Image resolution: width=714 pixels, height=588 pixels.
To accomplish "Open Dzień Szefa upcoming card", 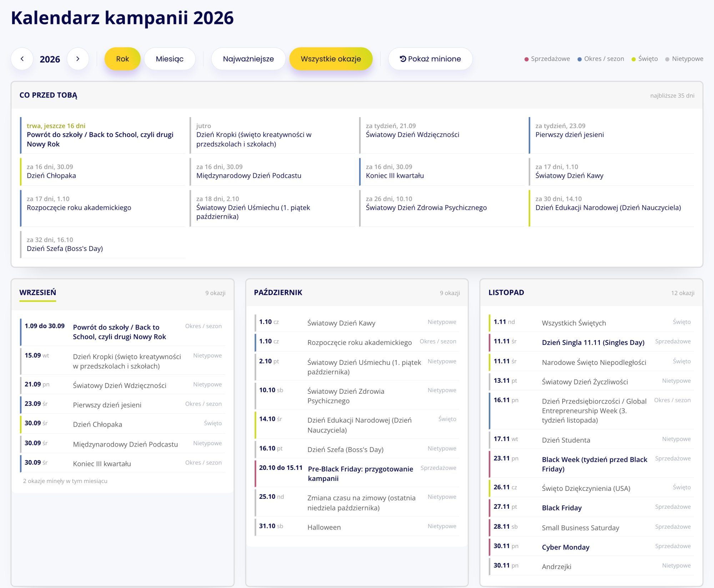I will point(103,245).
